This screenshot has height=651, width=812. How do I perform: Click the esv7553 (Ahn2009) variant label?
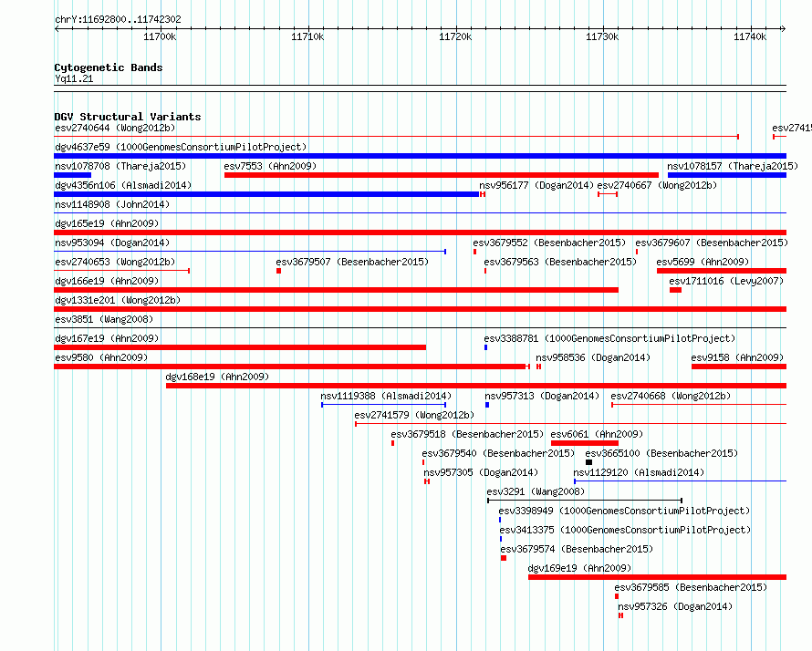270,166
